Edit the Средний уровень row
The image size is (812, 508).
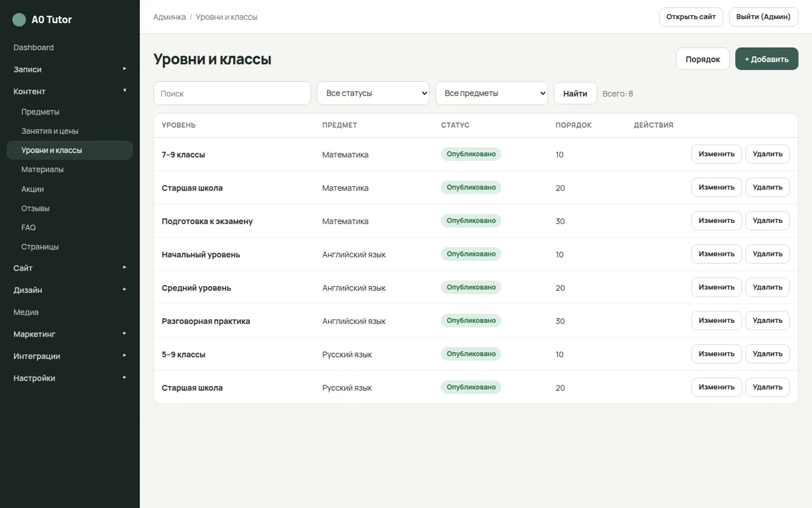click(716, 287)
